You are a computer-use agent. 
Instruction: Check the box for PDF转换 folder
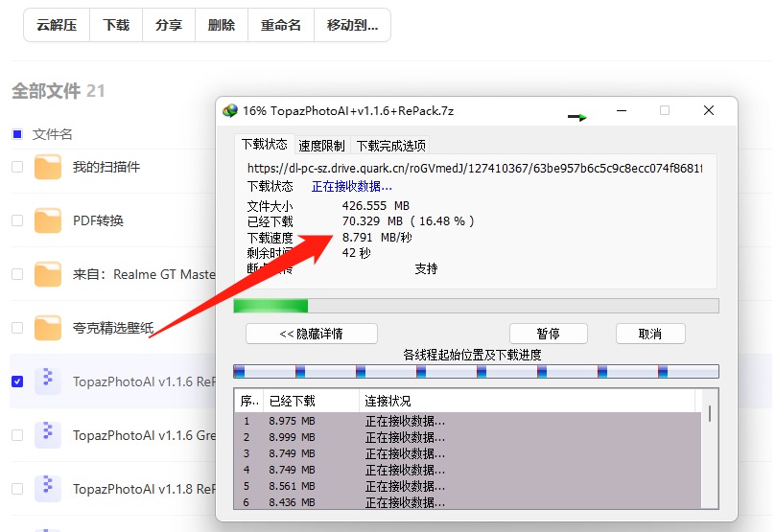click(17, 220)
